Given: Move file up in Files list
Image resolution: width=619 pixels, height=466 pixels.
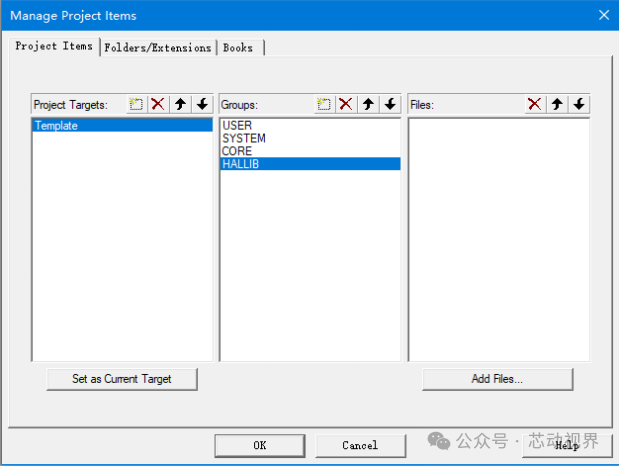Looking at the screenshot, I should (557, 105).
